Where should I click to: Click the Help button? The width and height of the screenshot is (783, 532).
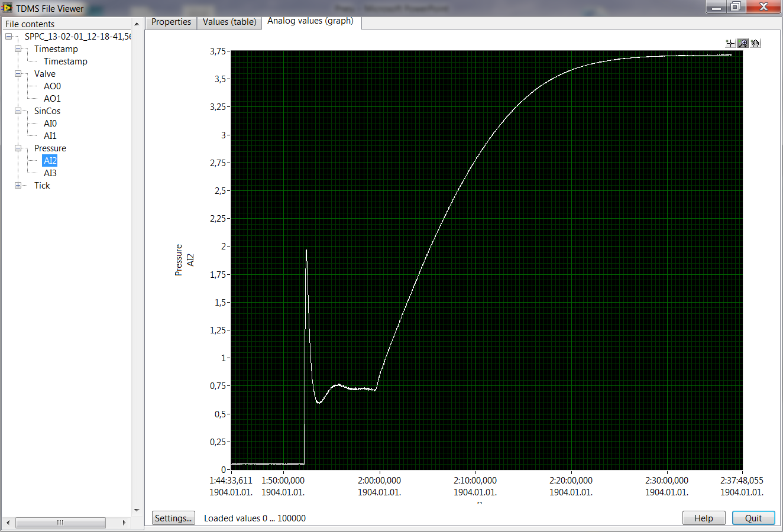[704, 518]
